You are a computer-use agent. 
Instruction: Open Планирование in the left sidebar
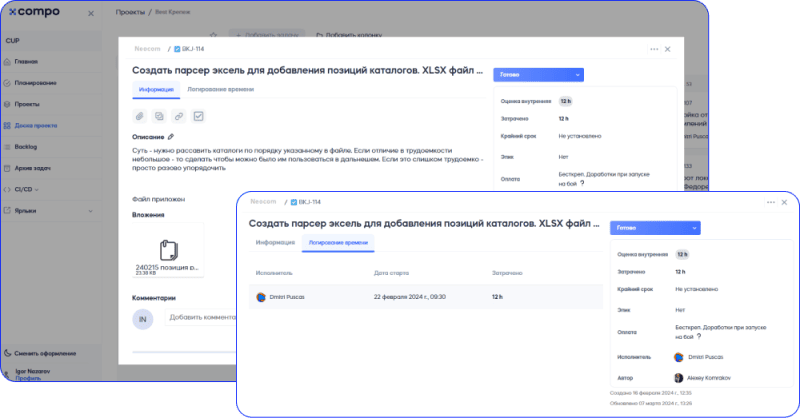35,83
